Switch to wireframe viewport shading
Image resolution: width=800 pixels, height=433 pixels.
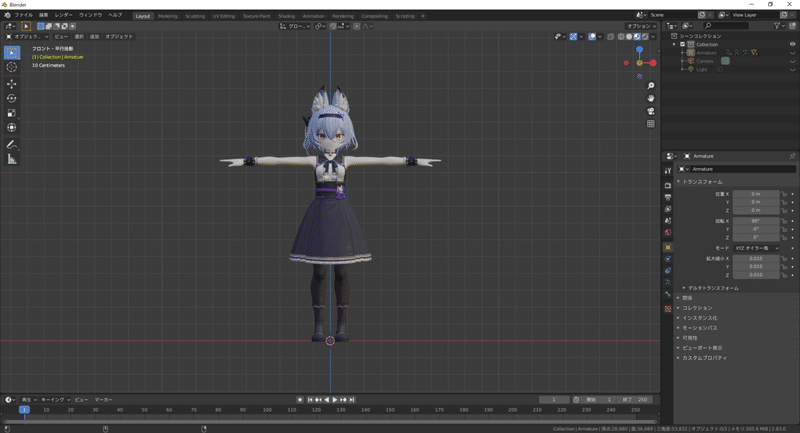click(621, 37)
